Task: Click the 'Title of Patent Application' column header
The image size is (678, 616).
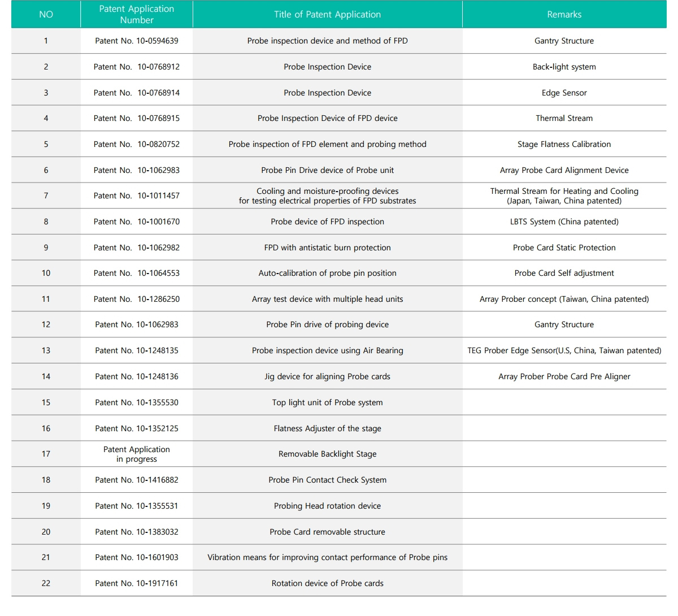Action: pos(327,15)
